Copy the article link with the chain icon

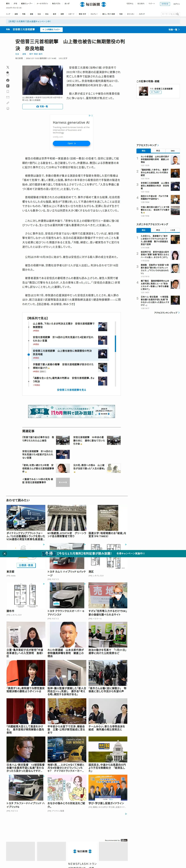click(x=8, y=103)
